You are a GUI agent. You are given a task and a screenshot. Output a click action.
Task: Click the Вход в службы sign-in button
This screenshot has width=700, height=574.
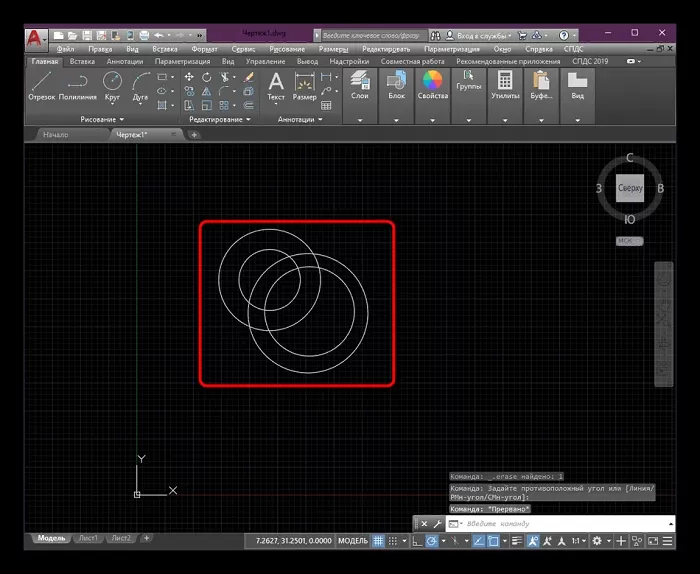[479, 35]
